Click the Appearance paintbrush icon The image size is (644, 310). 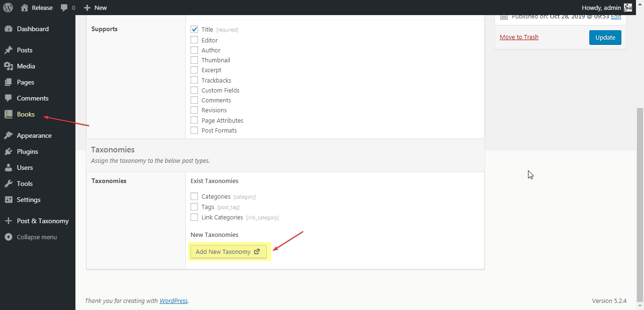click(x=8, y=135)
